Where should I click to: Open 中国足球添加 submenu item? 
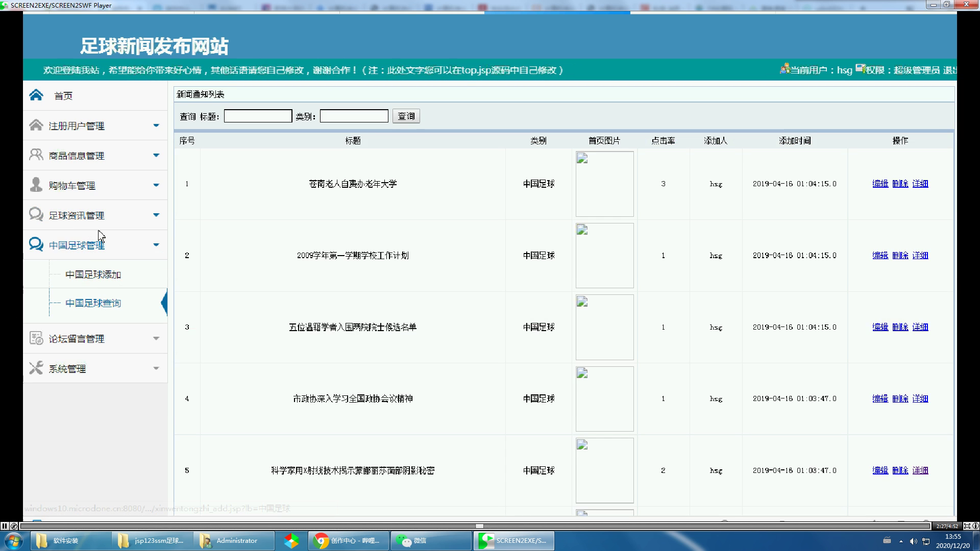pyautogui.click(x=93, y=274)
